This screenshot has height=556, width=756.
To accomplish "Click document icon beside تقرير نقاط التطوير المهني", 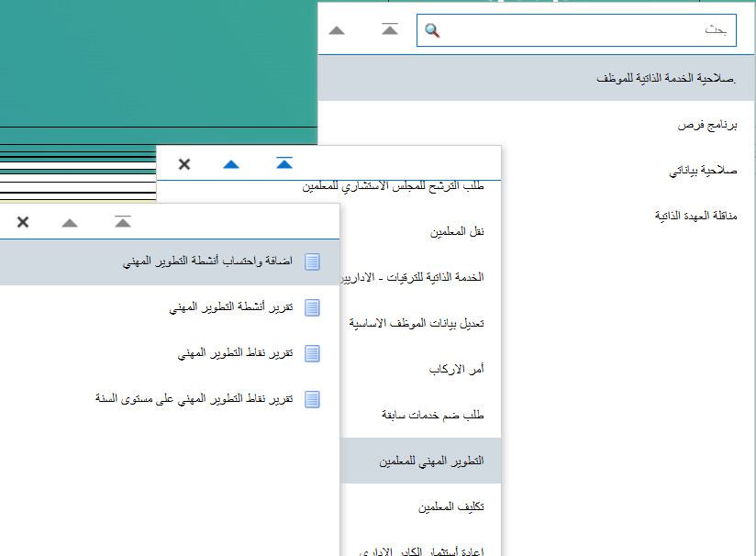I will pos(312,353).
